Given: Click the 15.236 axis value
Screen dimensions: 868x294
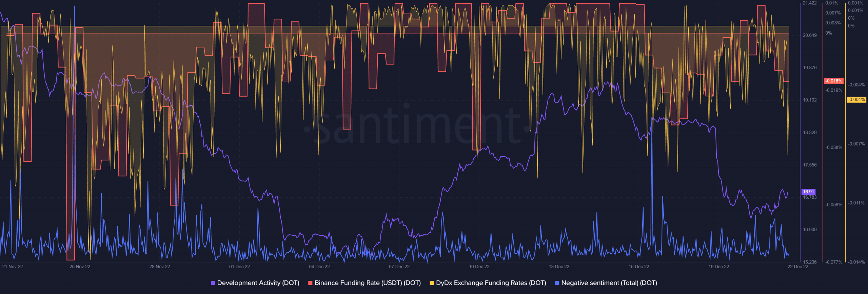Looking at the screenshot, I should click(810, 262).
